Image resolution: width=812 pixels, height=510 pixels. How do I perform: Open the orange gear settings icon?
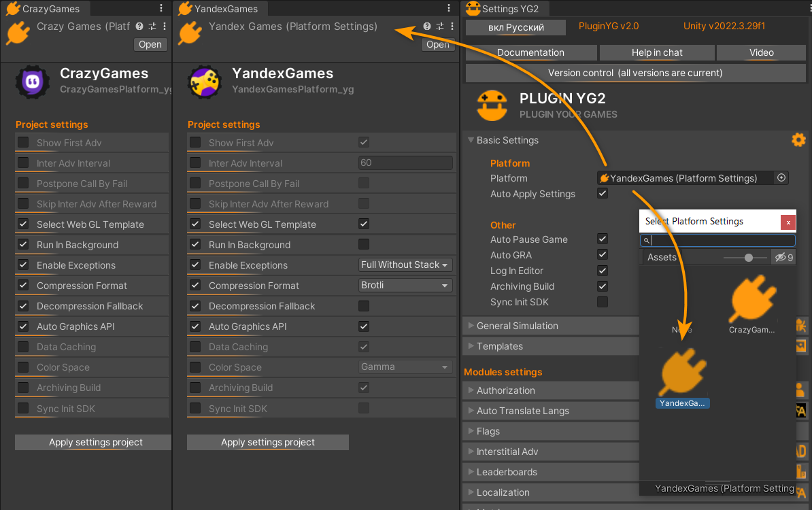pos(798,140)
